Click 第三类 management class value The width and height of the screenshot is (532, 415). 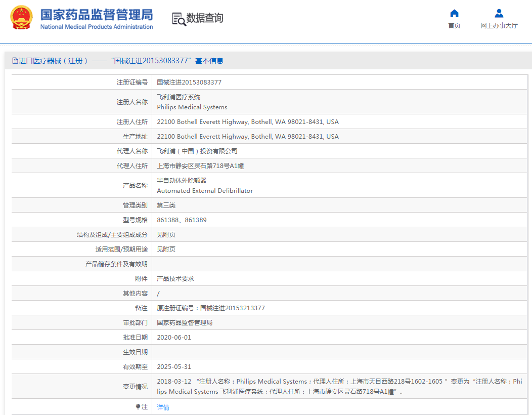(166, 205)
